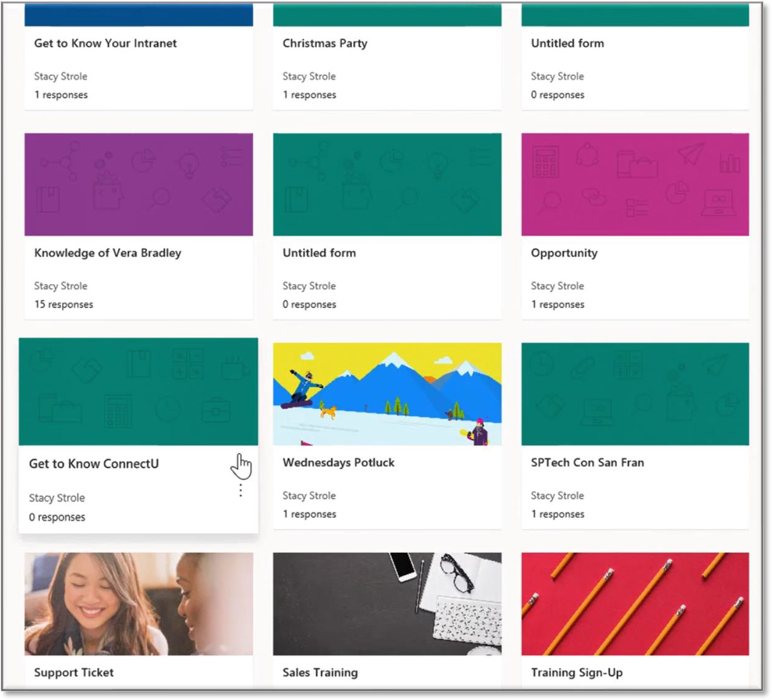Click the Sales Training desk photo thumbnail

tap(387, 604)
